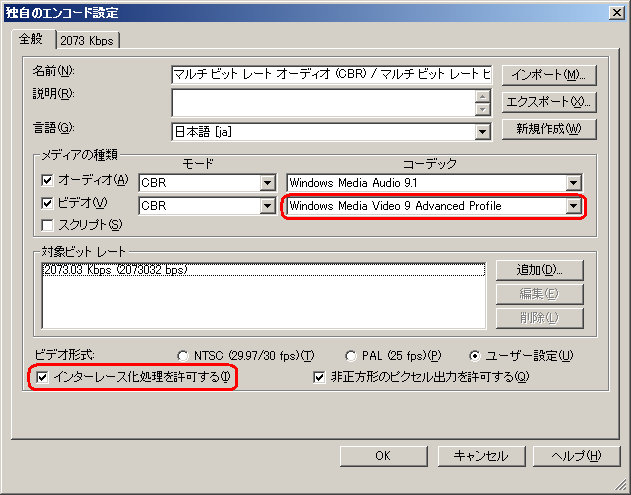Select the NTSC (29.97/30 fps) radio button

point(183,356)
